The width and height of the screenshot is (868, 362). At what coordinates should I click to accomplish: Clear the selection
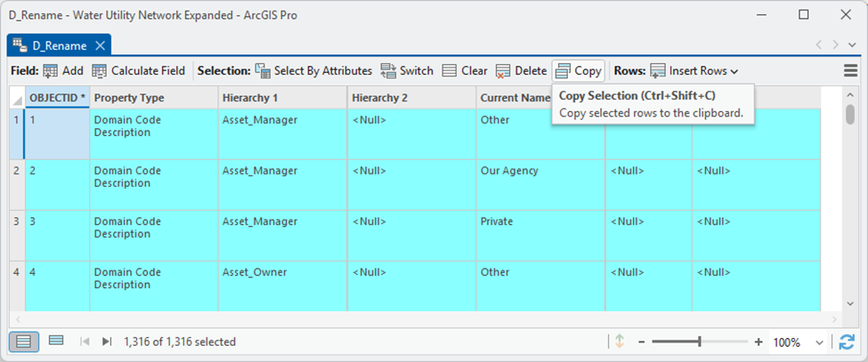coord(465,71)
